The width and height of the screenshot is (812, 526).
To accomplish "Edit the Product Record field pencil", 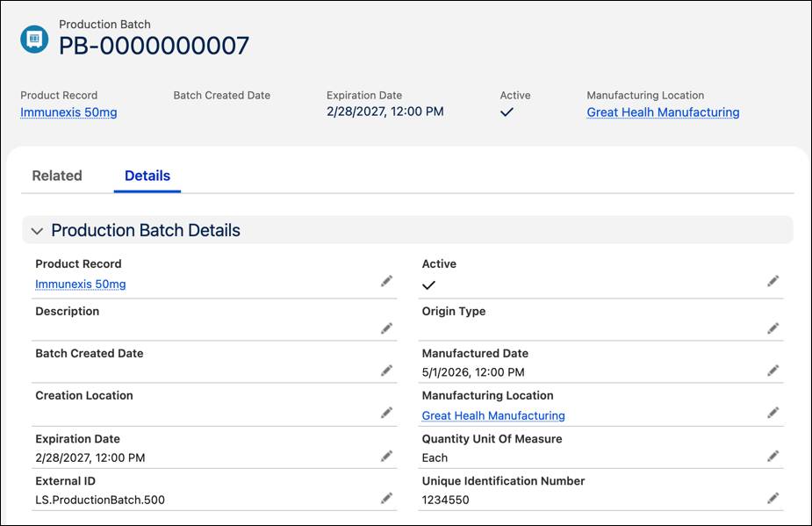I will coord(386,281).
